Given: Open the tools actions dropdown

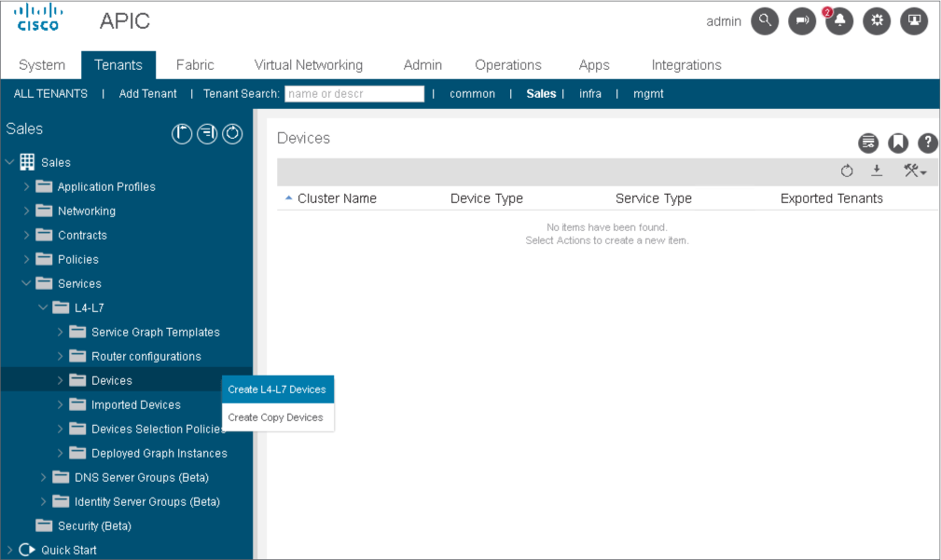Looking at the screenshot, I should click(x=914, y=171).
